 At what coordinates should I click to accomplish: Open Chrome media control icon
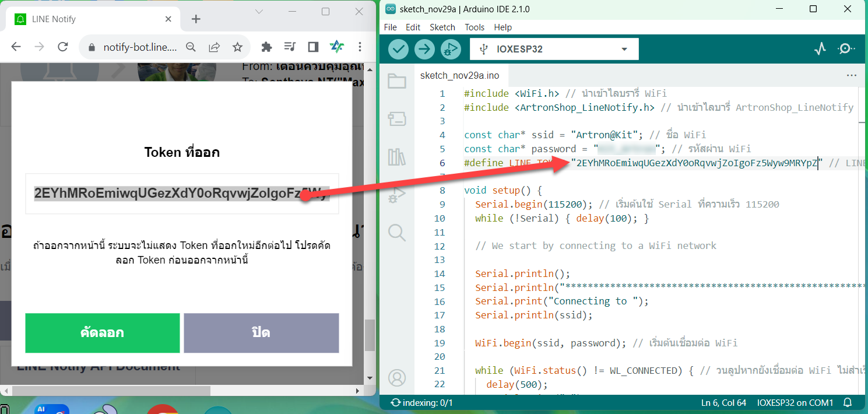tap(290, 47)
